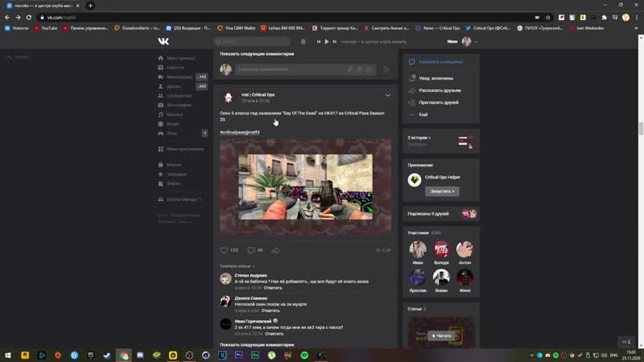Click the Market bag sidebar icon
The height and width of the screenshot is (362, 644).
coord(160,165)
